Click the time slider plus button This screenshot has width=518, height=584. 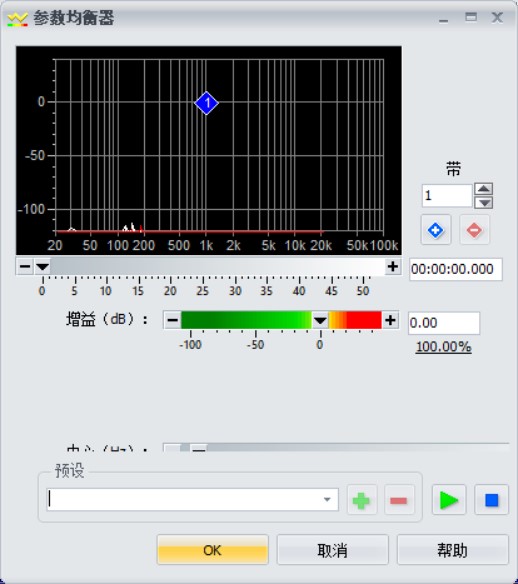(393, 266)
